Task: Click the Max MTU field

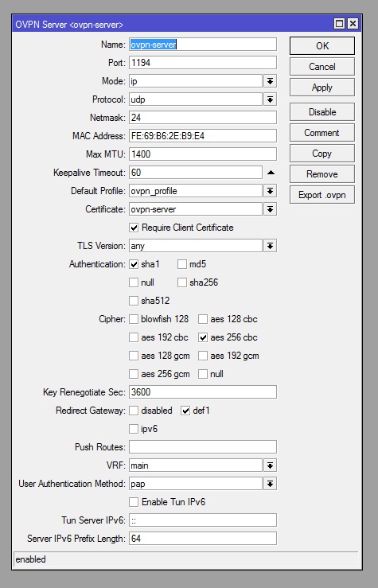Action: 203,154
